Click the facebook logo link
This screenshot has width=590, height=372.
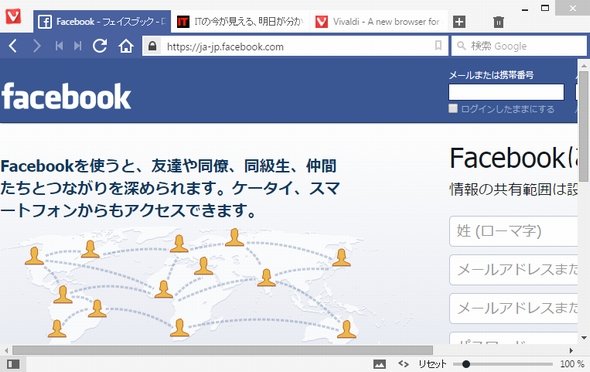(66, 96)
